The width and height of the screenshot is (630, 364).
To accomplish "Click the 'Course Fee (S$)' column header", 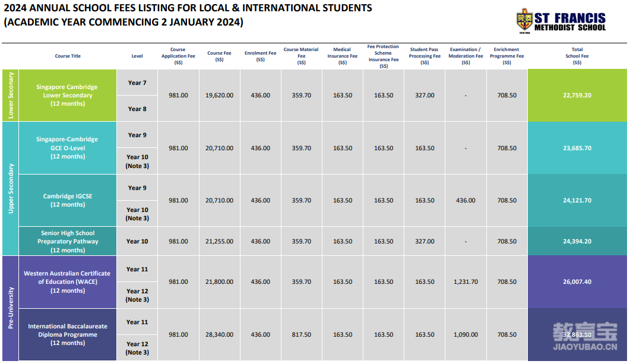I will pyautogui.click(x=219, y=56).
